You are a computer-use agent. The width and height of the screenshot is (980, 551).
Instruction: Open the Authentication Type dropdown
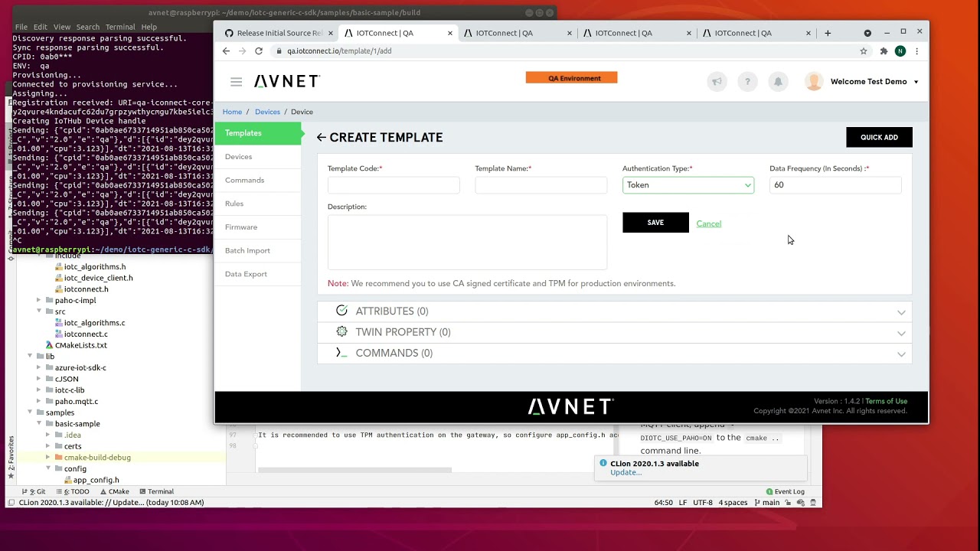(x=688, y=185)
